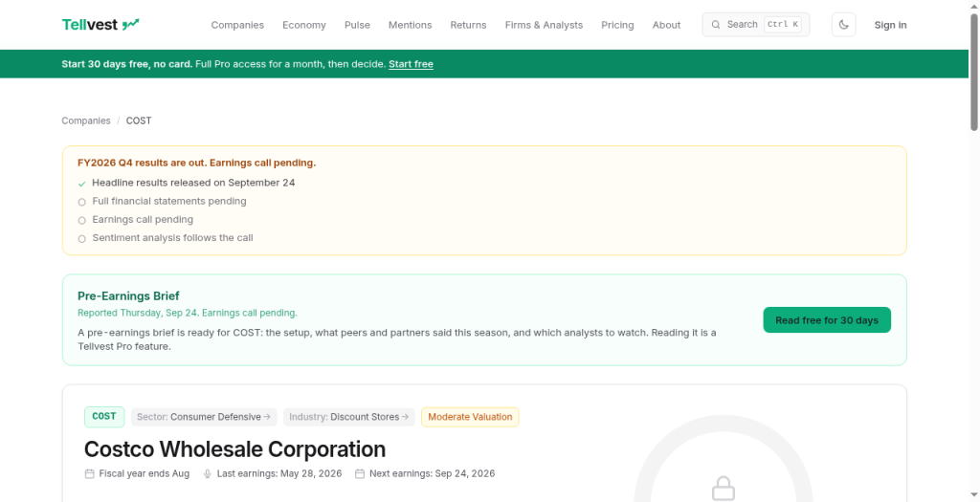Viewport: 980px width, 502px height.
Task: Click the microphone icon beside Last earnings
Action: tap(208, 474)
